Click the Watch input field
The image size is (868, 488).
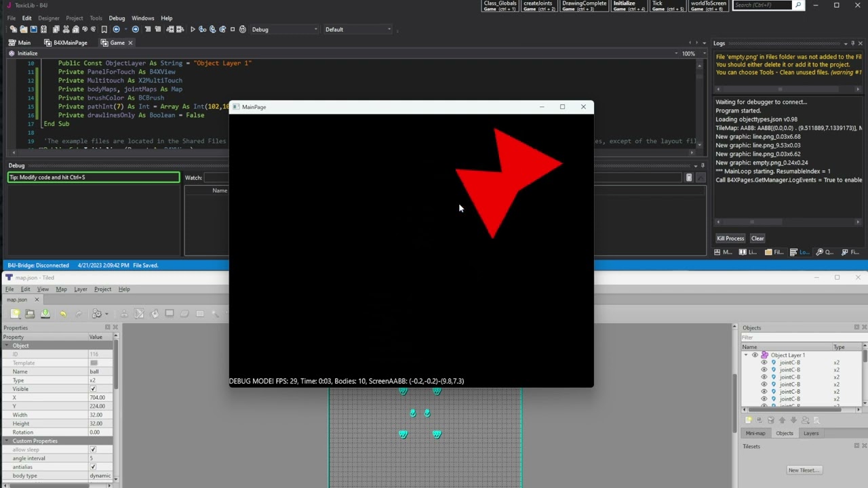443,178
